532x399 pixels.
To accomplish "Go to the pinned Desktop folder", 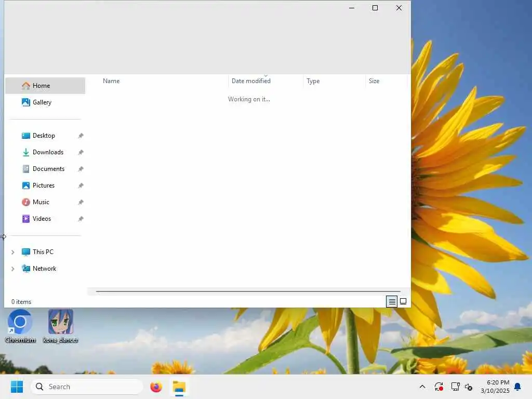I will [45, 136].
